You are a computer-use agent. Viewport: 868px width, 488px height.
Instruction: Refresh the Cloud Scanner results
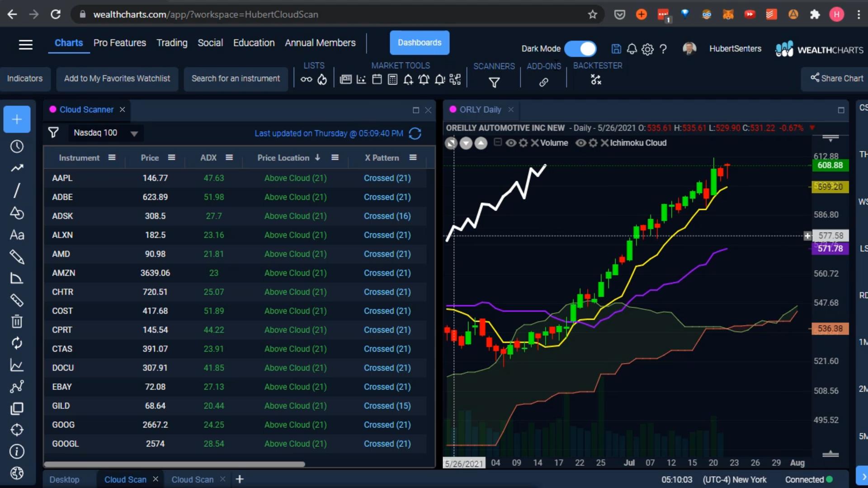[x=415, y=133]
